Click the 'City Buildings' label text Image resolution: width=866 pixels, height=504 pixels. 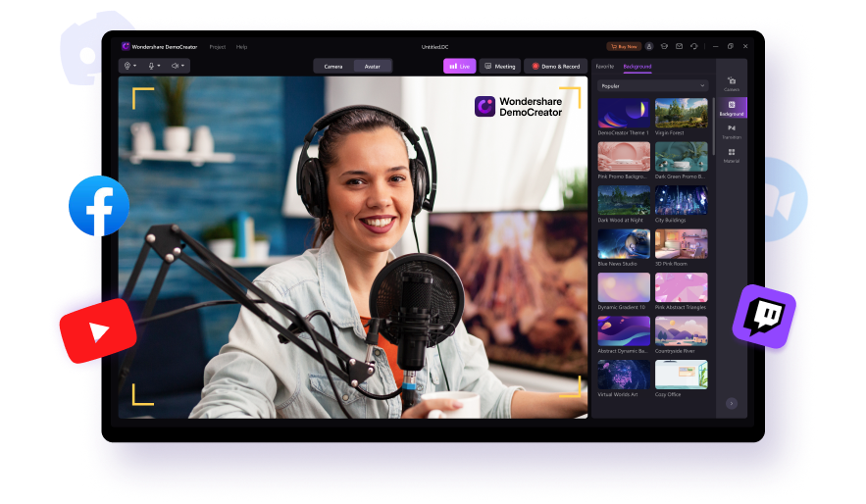(671, 221)
